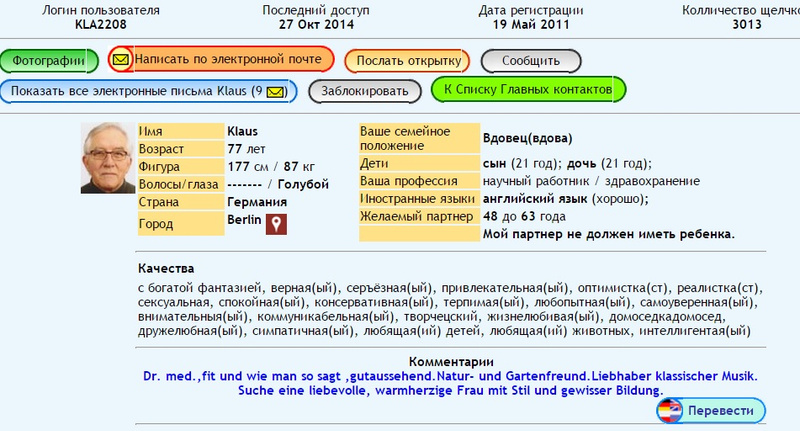Click the figure value 177 см / 87 кг
Viewport: 800px width, 431px height.
click(x=271, y=167)
